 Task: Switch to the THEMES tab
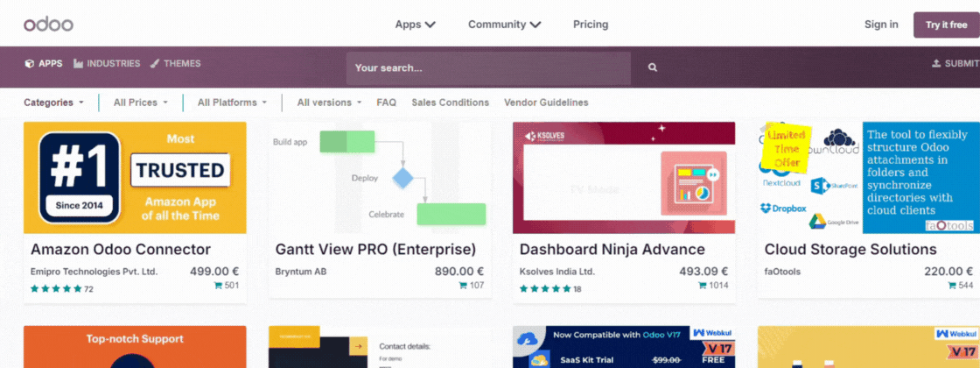(x=176, y=63)
